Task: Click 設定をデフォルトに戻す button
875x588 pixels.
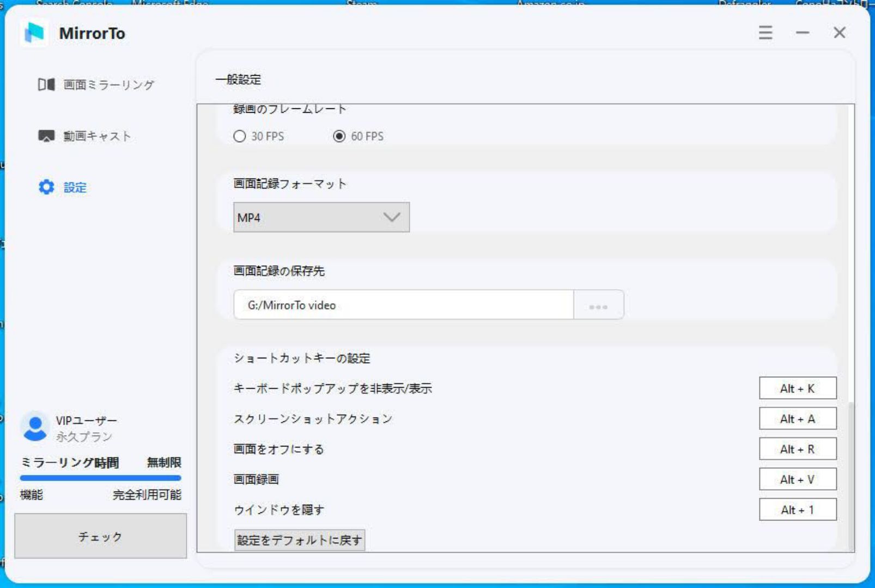Action: (x=300, y=540)
